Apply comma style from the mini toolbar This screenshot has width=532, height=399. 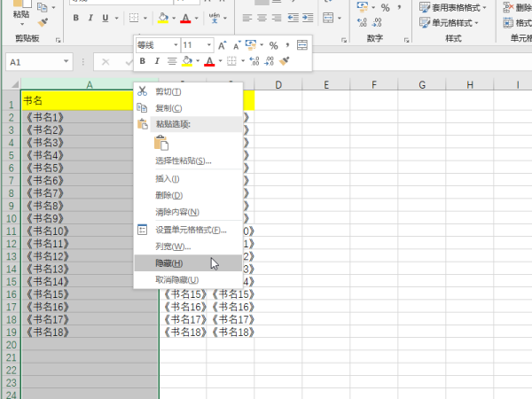coord(287,44)
